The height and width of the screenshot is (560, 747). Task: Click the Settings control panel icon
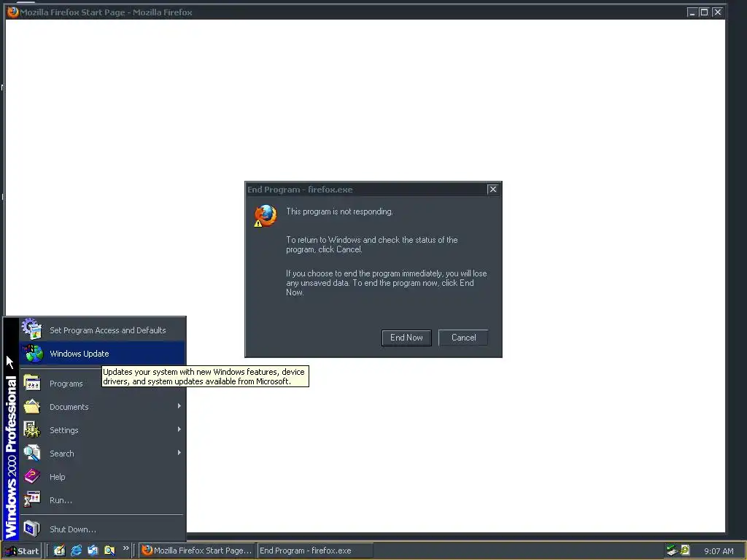point(32,429)
